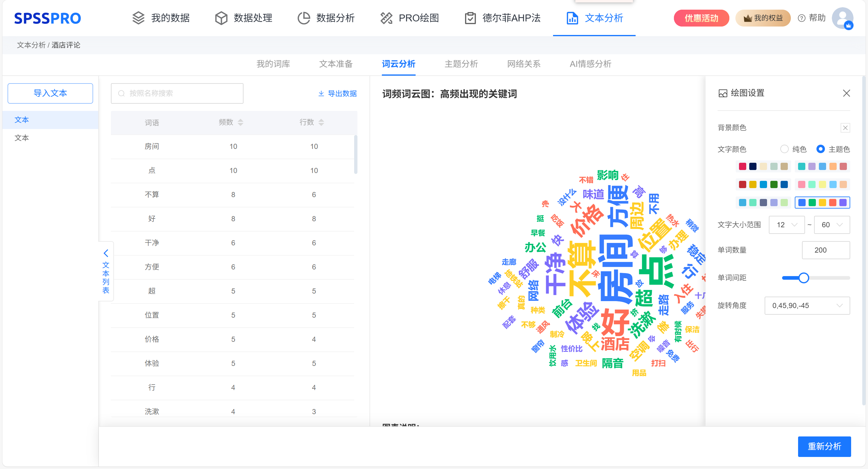The width and height of the screenshot is (868, 469).
Task: Click the 数据处理 cube icon
Action: pyautogui.click(x=221, y=18)
